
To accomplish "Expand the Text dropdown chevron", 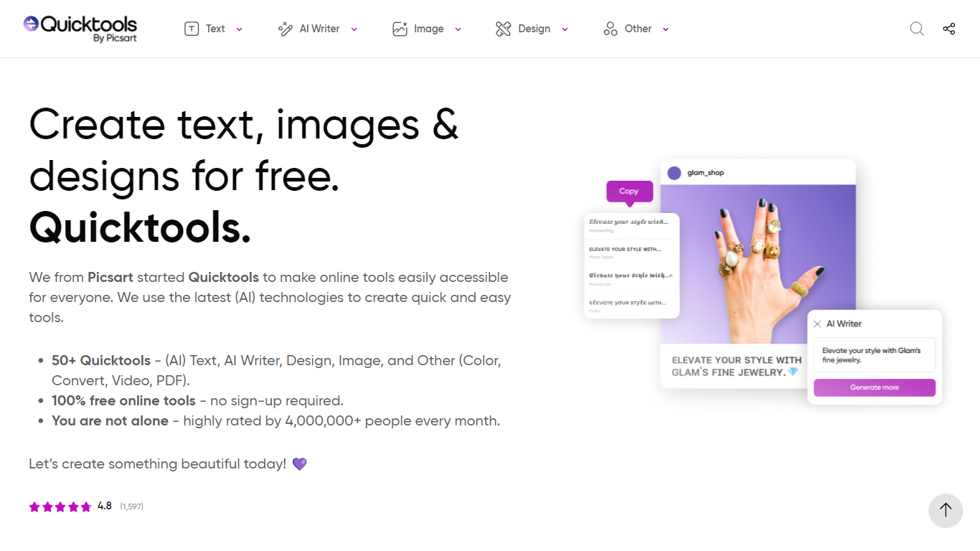I will coord(240,29).
